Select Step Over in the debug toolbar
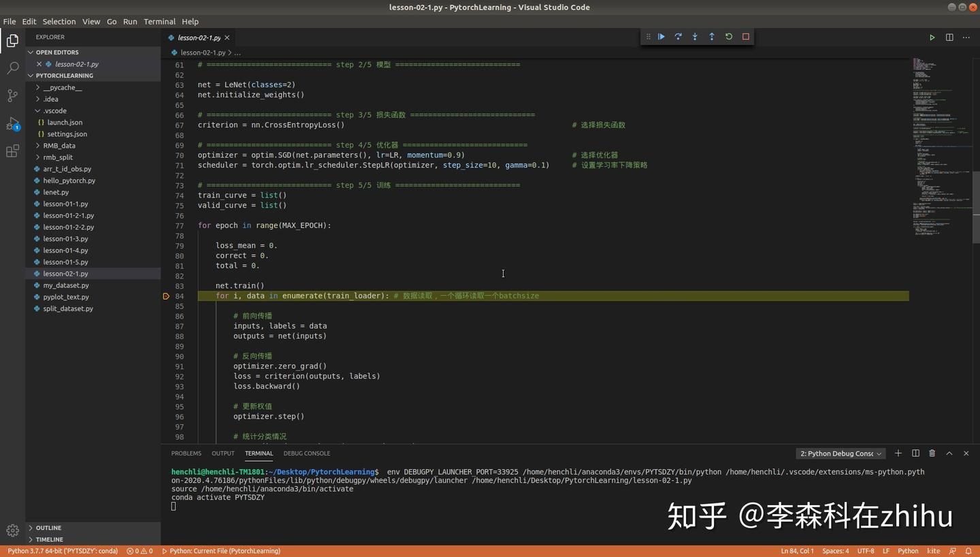This screenshot has width=980, height=557. coord(678,36)
